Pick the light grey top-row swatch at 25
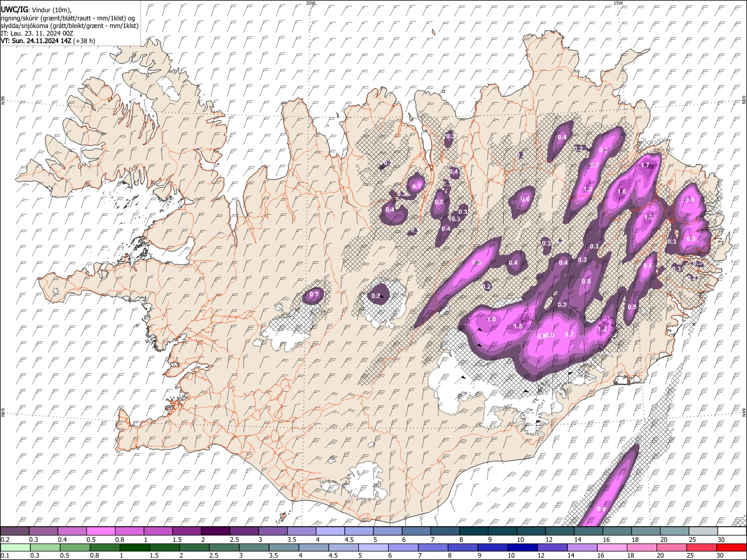 pyautogui.click(x=703, y=531)
